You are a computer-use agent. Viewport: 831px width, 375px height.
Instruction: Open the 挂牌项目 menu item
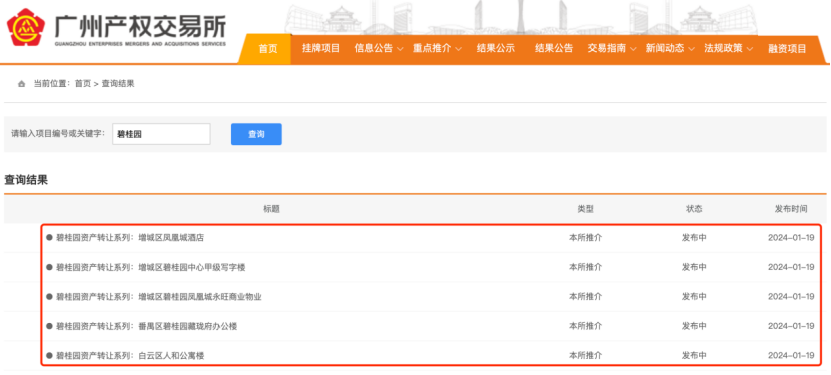point(321,48)
